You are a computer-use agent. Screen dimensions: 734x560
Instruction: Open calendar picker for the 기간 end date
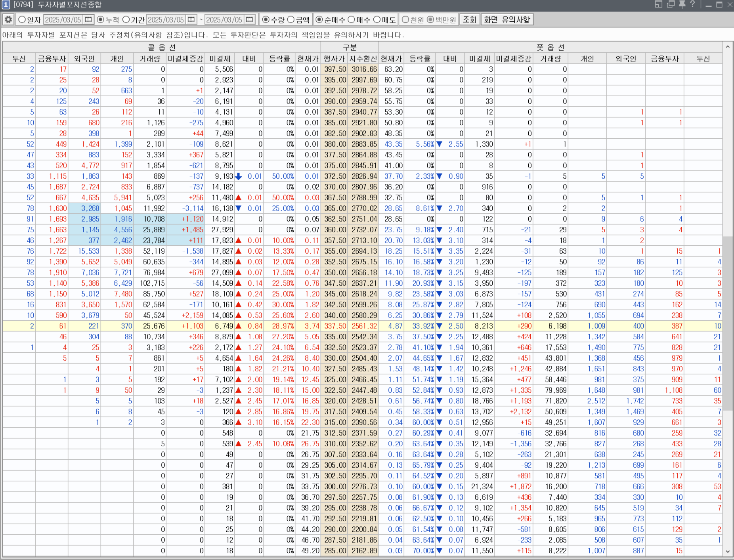(249, 19)
